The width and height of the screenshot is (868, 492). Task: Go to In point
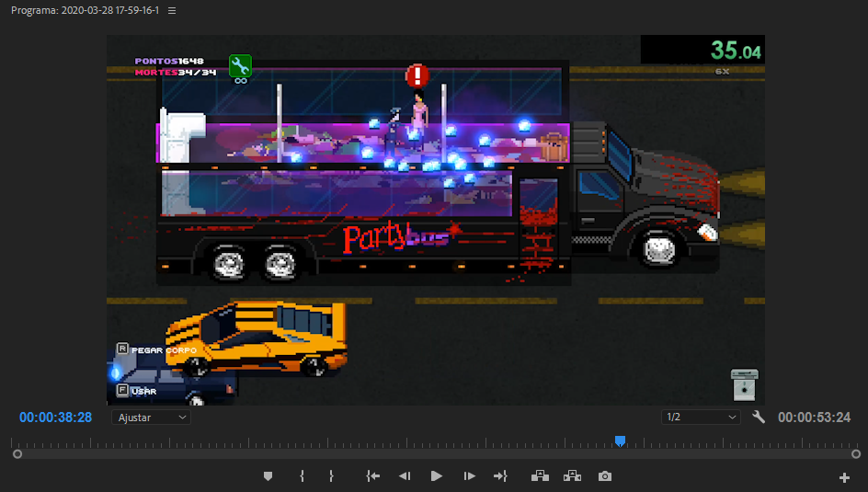pyautogui.click(x=373, y=476)
